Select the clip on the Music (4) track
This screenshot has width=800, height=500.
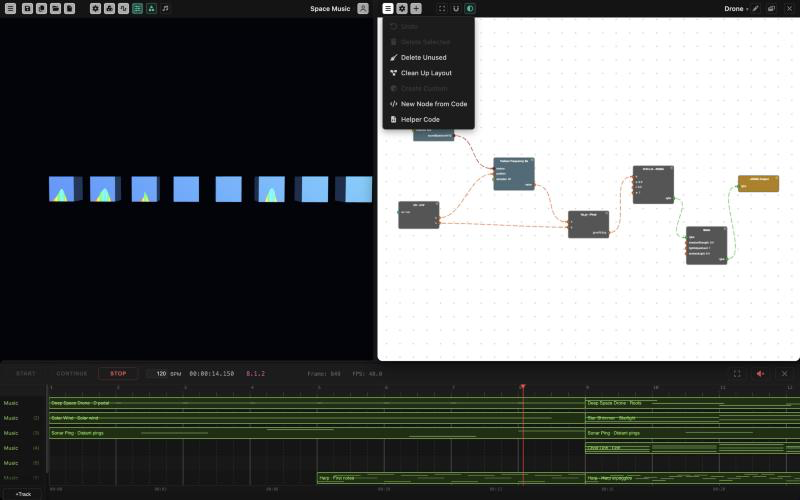(692, 448)
